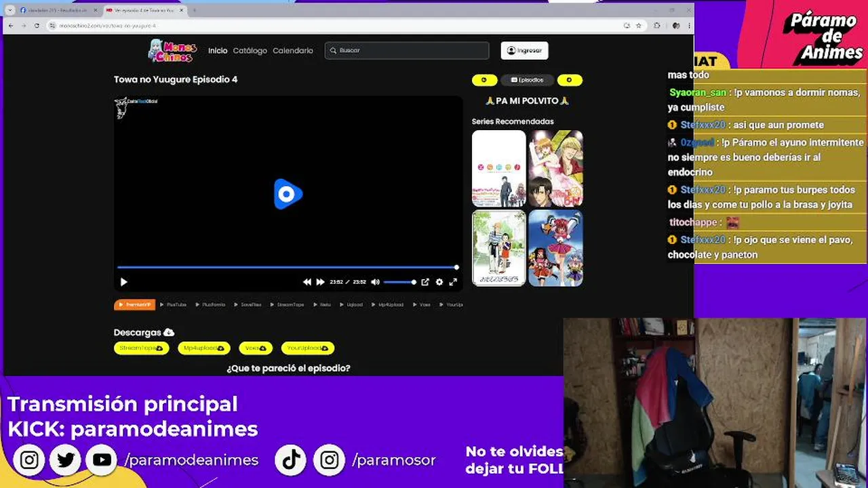
Task: Open the tab search dropdown arrow in Chrome
Action: (9, 10)
